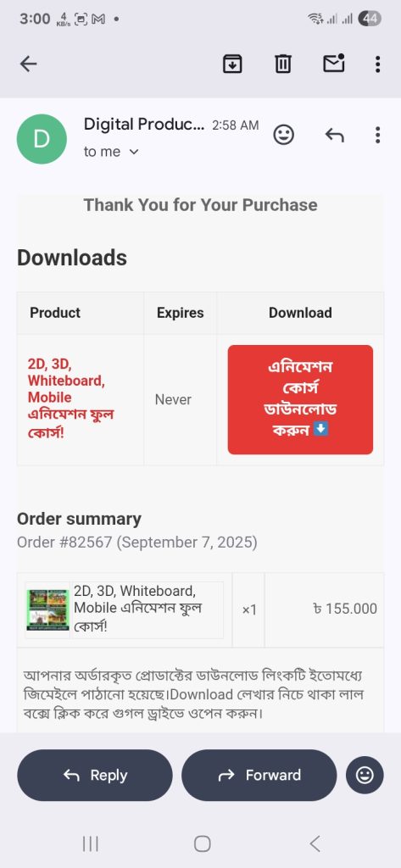
Task: Expand recipient details next to 'to me'
Action: [x=133, y=152]
